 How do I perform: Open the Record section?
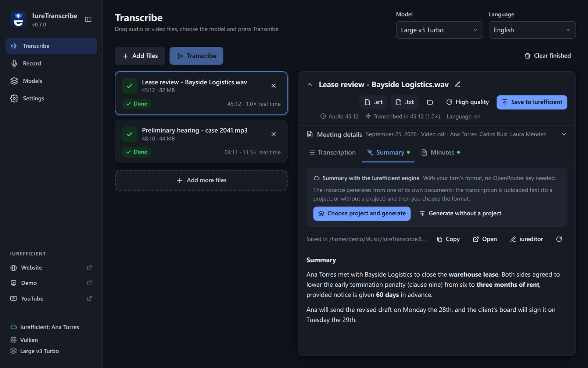pos(51,63)
